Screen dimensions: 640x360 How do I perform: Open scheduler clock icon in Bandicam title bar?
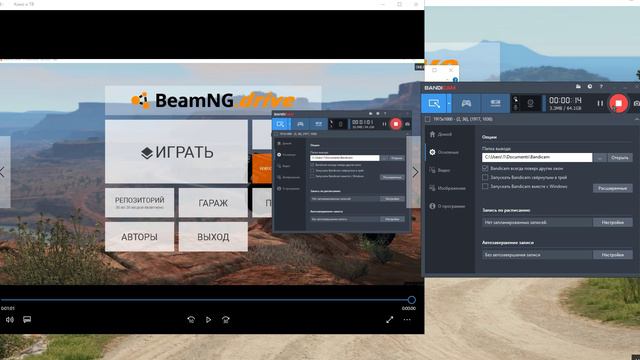tap(590, 87)
